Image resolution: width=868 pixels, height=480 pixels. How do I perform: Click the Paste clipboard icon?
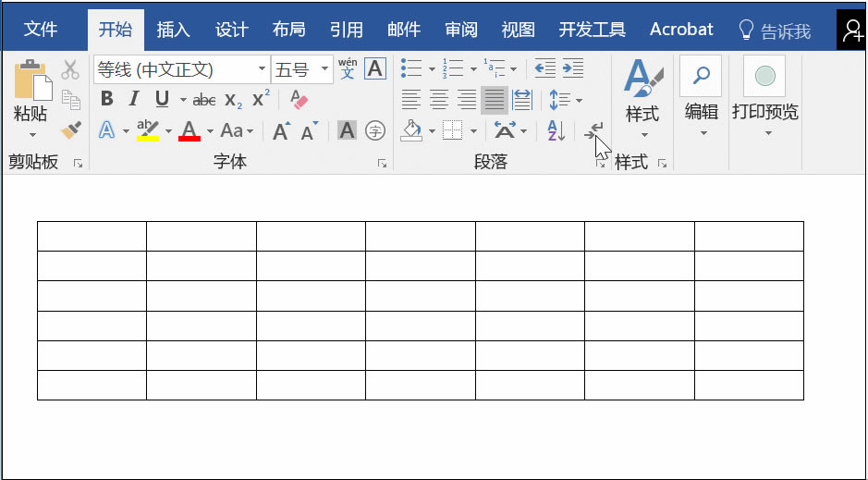click(x=32, y=81)
